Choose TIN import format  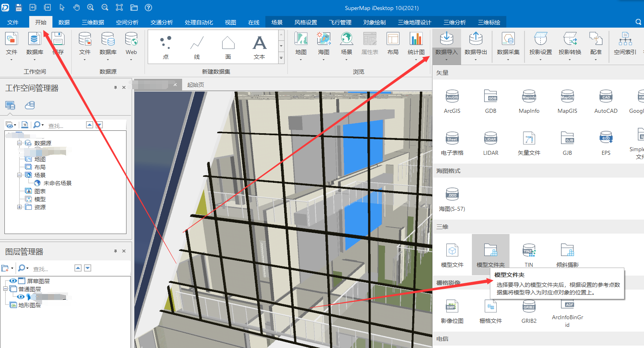[529, 256]
